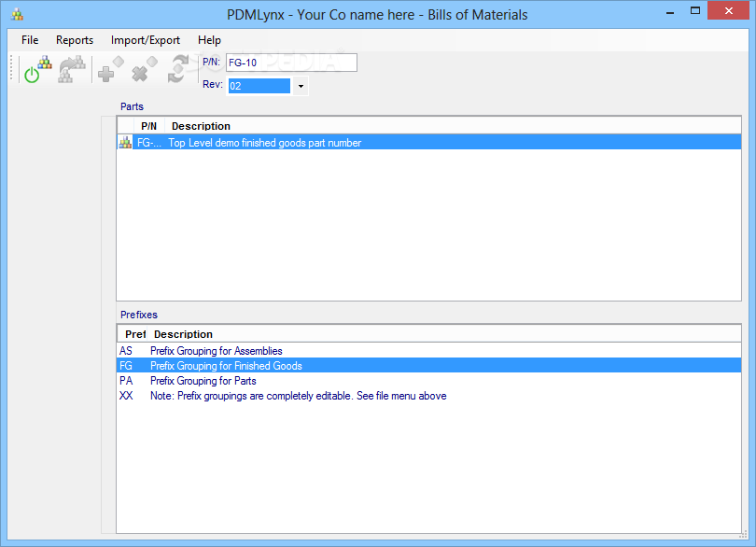Viewport: 756px width, 547px height.
Task: Click the PDMLynx app icon in title bar
Action: [18, 15]
